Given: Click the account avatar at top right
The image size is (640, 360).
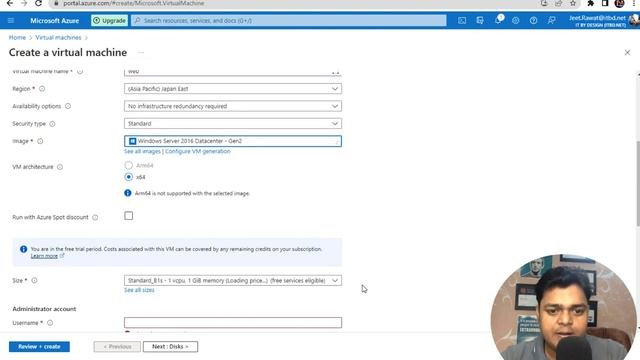Looking at the screenshot, I should coord(635,20).
